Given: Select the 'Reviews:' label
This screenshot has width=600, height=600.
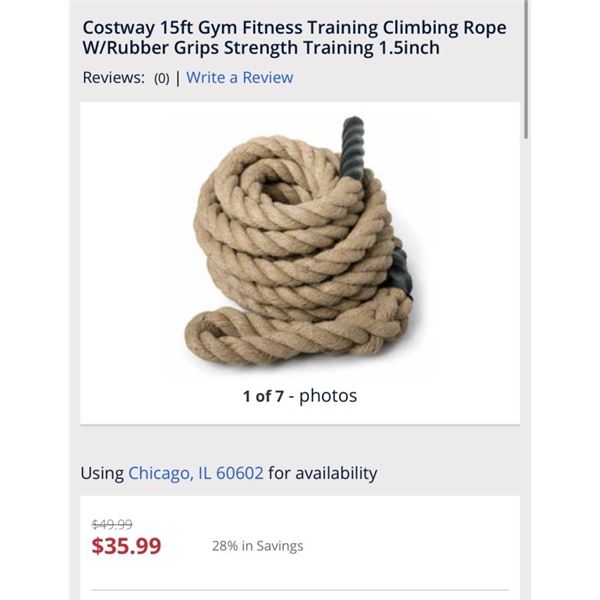Looking at the screenshot, I should point(114,78).
